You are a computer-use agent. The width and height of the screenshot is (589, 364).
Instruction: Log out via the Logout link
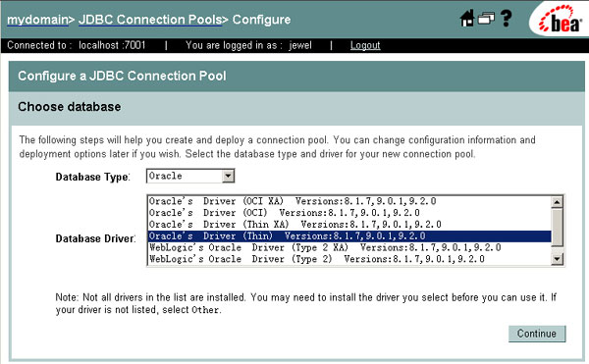coord(365,45)
